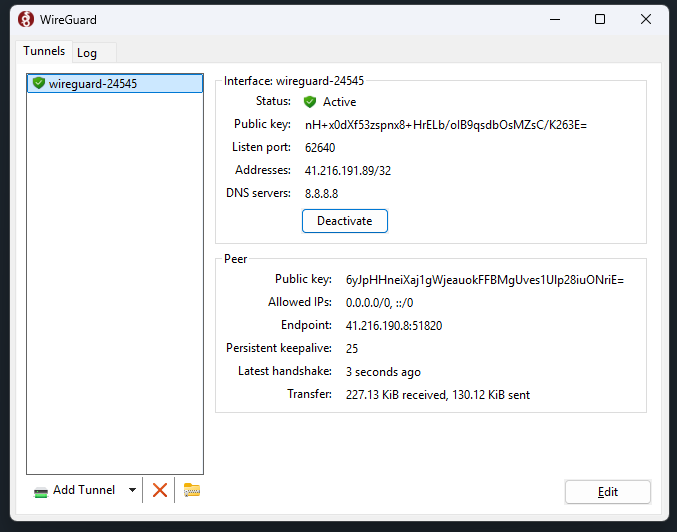The width and height of the screenshot is (677, 532).
Task: Click persistent keepalive value 25
Action: point(351,348)
